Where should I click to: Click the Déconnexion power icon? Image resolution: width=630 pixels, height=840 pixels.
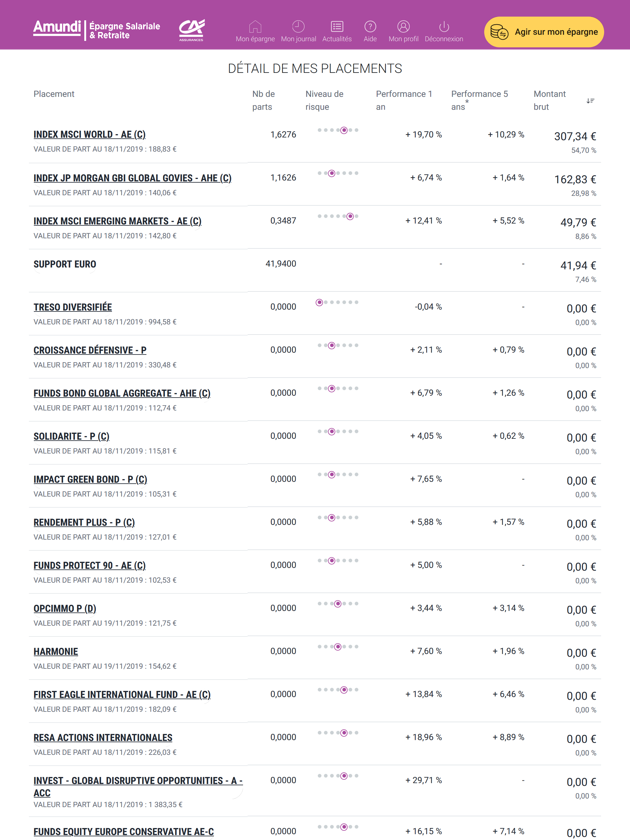pyautogui.click(x=444, y=26)
